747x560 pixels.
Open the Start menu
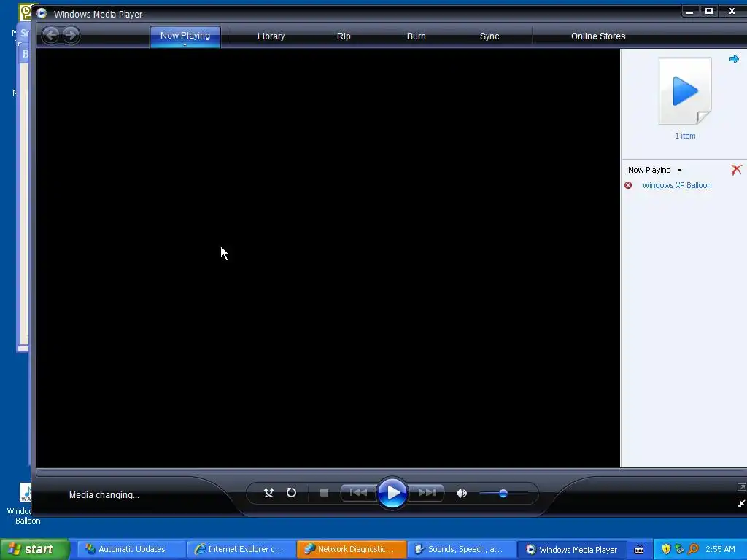[35, 549]
